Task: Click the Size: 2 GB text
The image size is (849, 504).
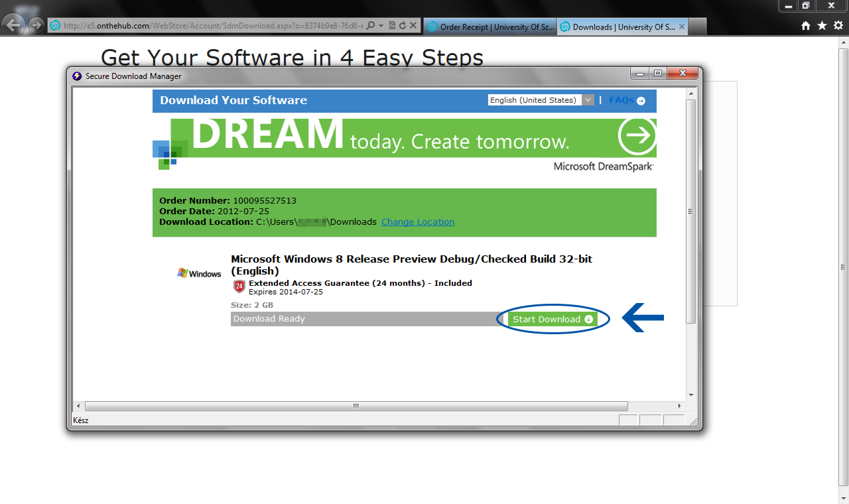Action: coord(251,305)
